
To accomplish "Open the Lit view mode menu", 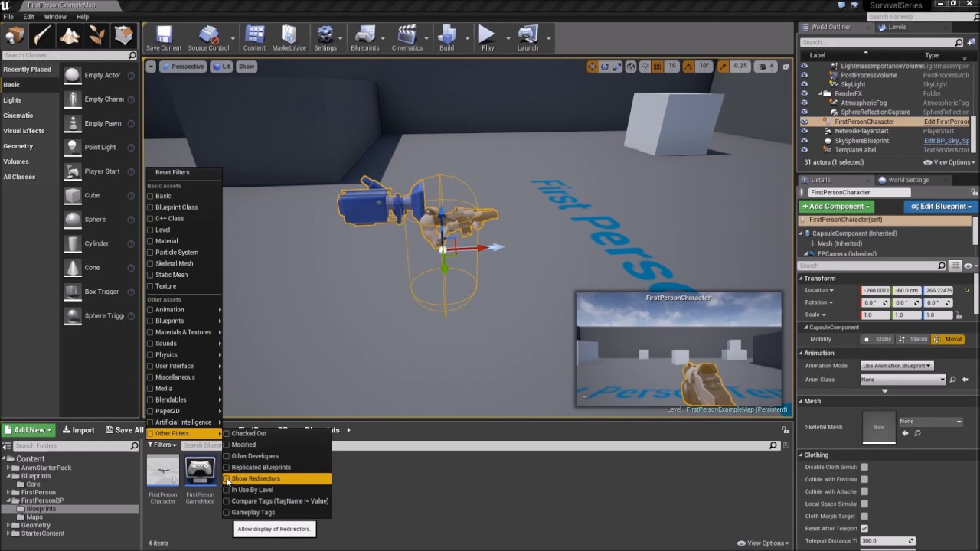I will click(x=222, y=67).
